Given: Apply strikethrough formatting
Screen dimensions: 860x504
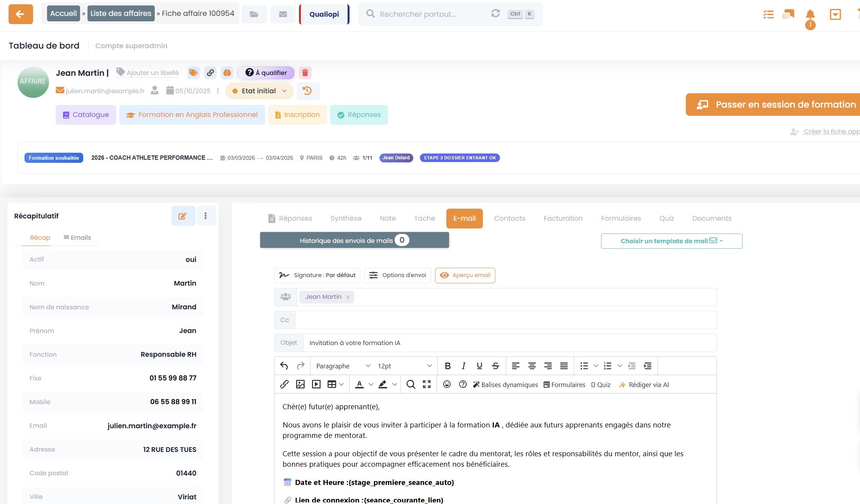Looking at the screenshot, I should (x=495, y=366).
